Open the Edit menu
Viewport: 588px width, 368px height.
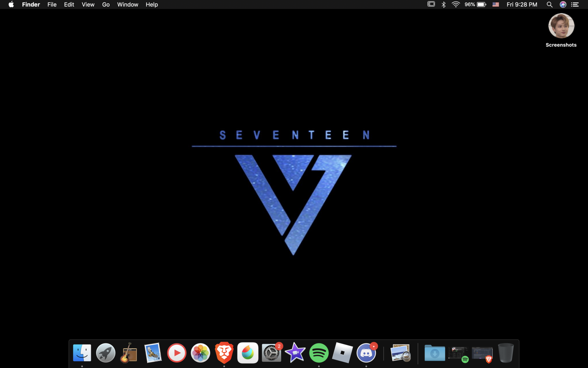(69, 4)
